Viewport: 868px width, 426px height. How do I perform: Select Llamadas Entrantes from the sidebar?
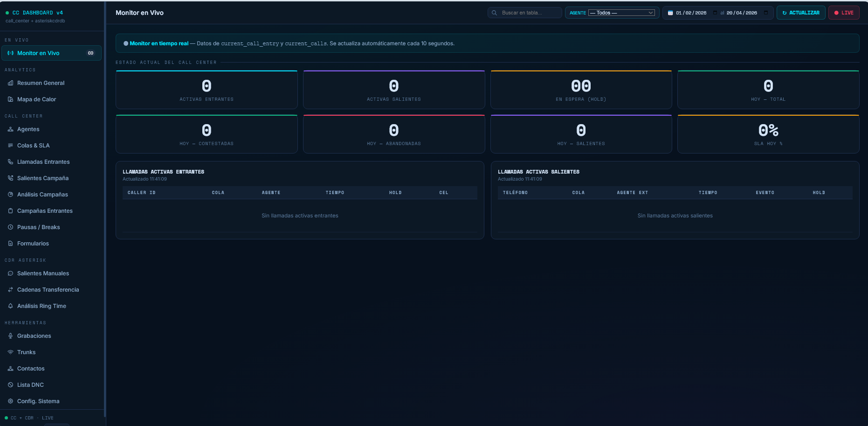pyautogui.click(x=43, y=162)
